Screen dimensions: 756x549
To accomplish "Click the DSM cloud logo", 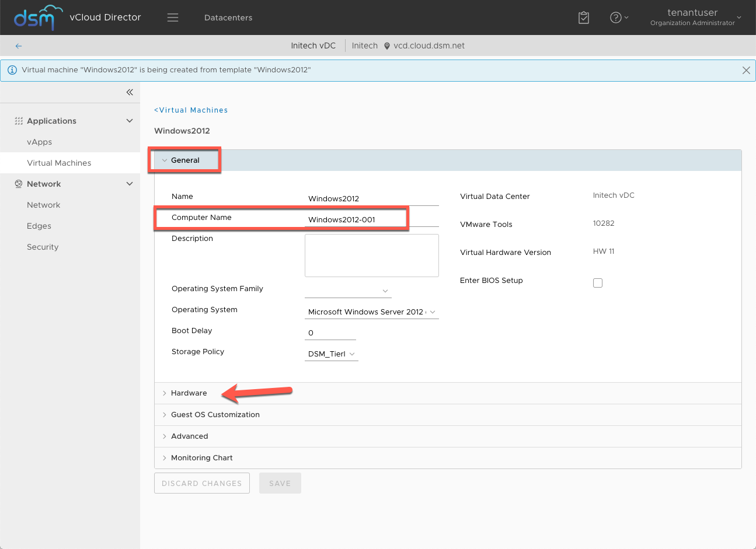I will click(38, 18).
